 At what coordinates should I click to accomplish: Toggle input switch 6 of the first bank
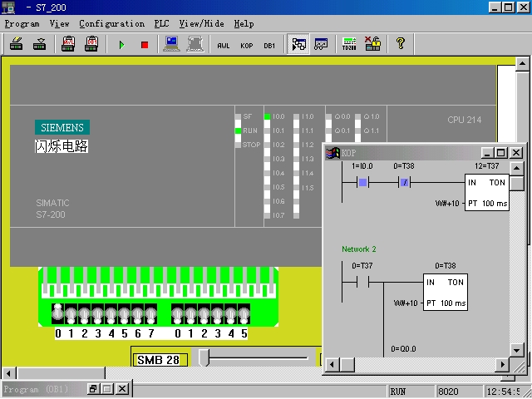[x=137, y=313]
